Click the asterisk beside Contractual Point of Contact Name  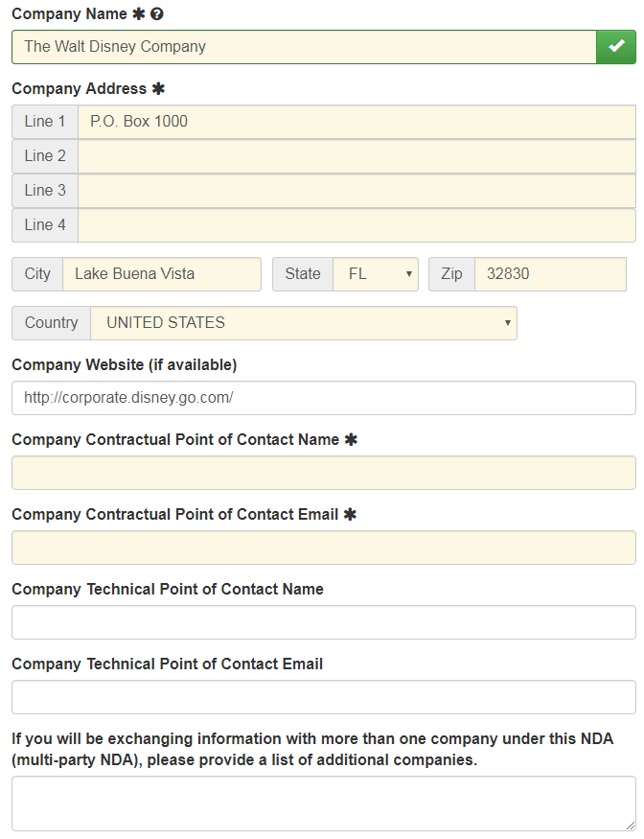(x=353, y=438)
